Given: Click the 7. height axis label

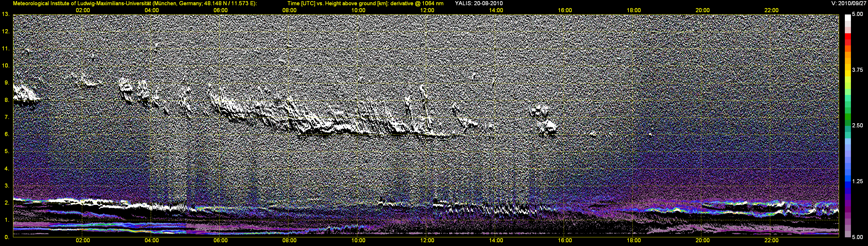Looking at the screenshot, I should click(x=7, y=117).
